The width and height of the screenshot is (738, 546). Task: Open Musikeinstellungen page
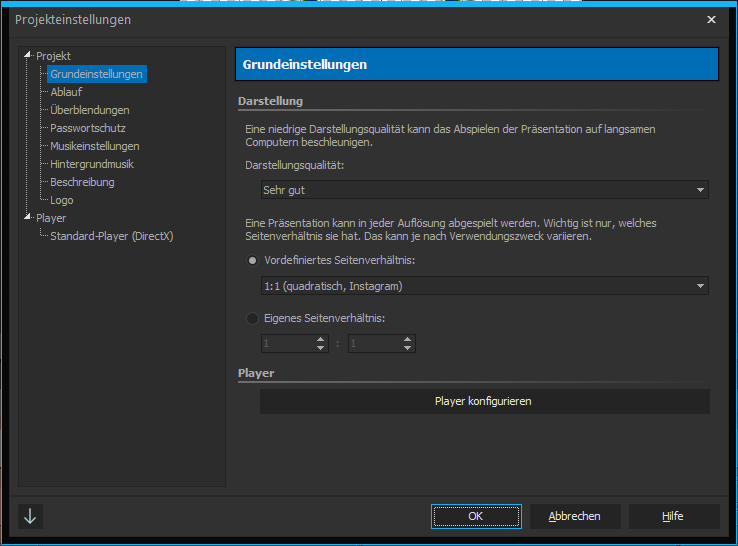94,146
